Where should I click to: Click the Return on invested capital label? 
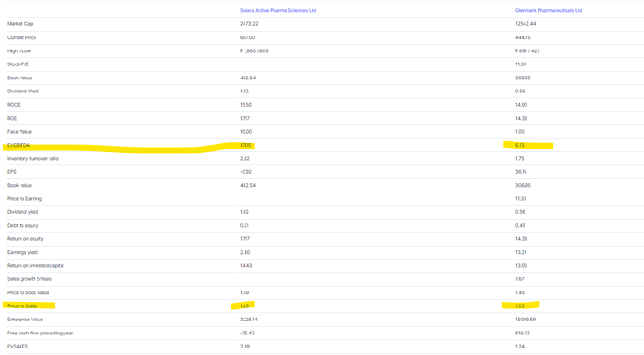pos(35,266)
